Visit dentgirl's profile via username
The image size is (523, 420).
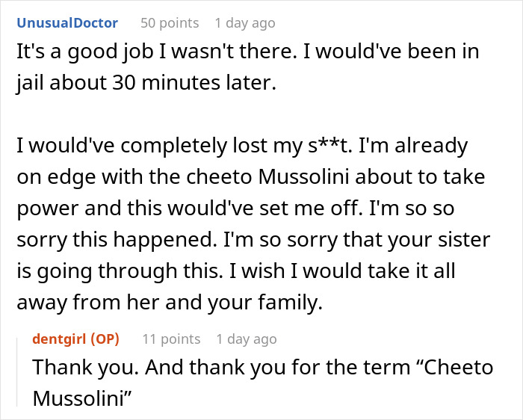(x=60, y=339)
